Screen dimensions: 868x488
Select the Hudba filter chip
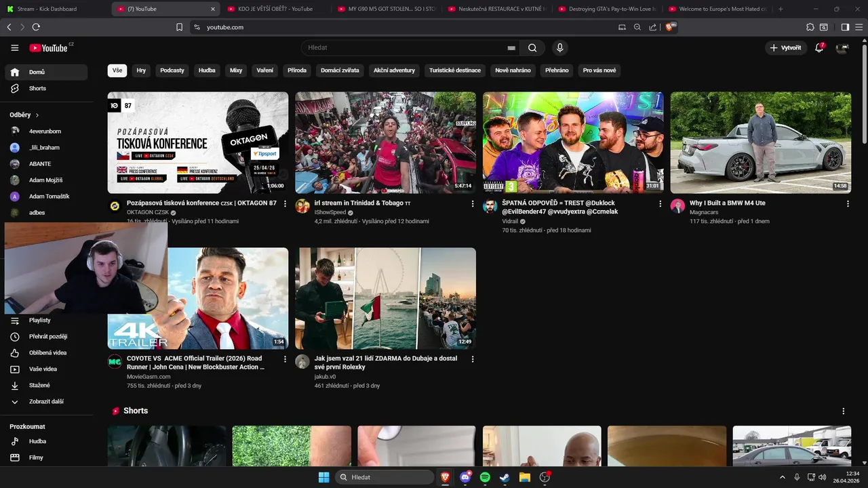pyautogui.click(x=207, y=70)
